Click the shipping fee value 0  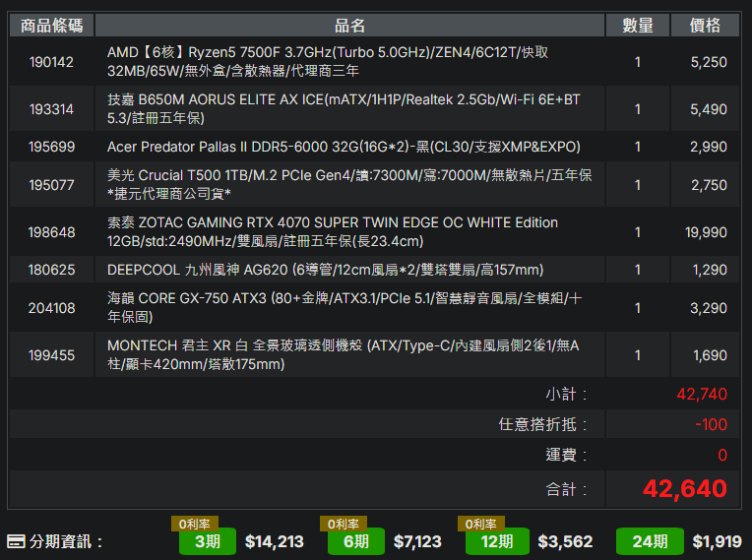pyautogui.click(x=722, y=455)
